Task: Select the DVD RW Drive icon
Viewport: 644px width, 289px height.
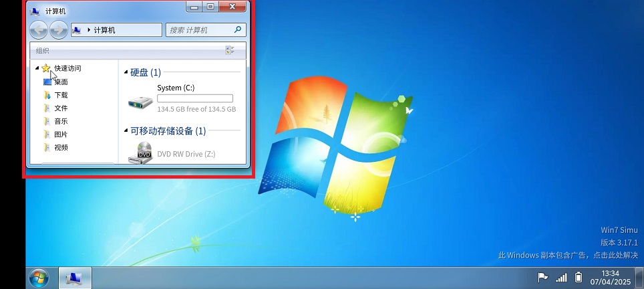Action: [x=140, y=153]
